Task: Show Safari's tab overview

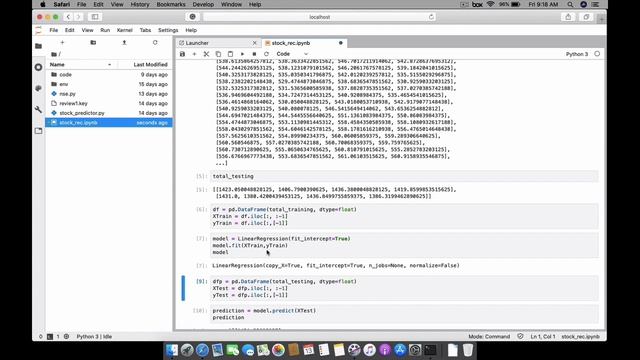Action: tap(586, 17)
